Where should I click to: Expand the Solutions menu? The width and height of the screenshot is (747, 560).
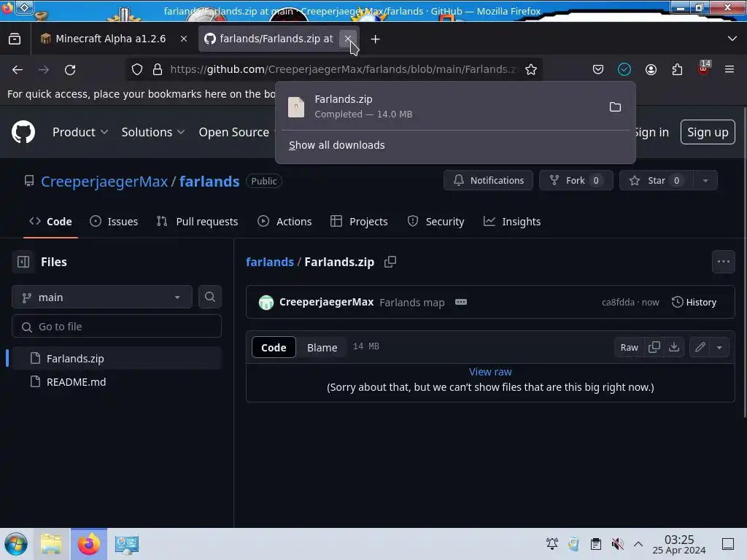[x=152, y=132]
